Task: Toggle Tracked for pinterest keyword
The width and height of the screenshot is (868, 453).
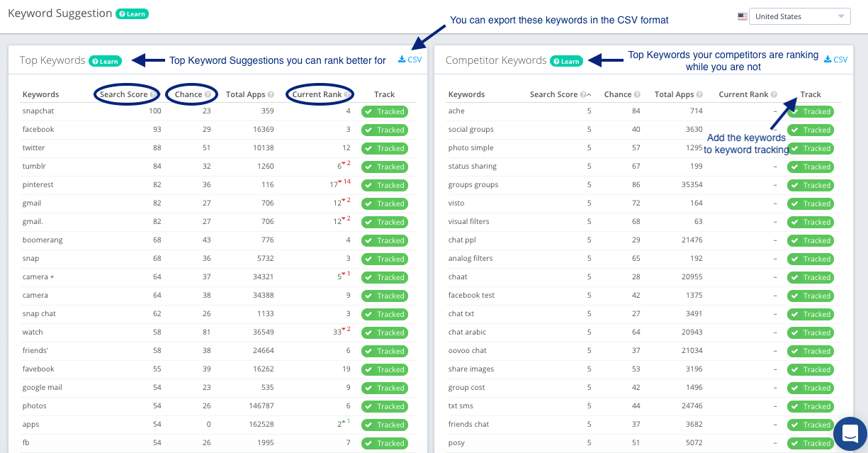Action: pyautogui.click(x=385, y=185)
